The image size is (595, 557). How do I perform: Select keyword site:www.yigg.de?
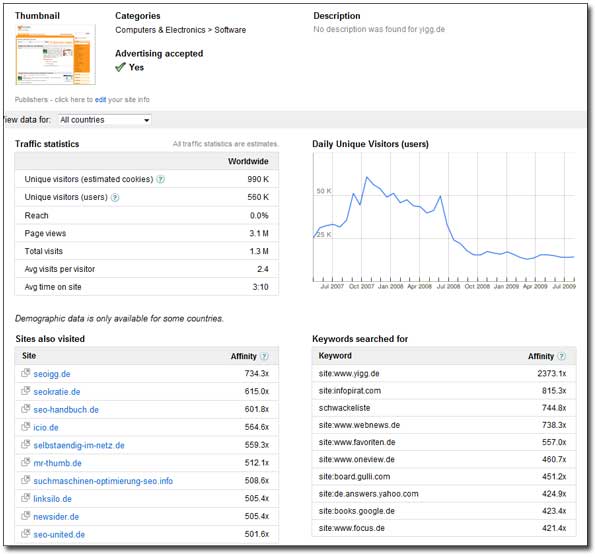point(349,373)
